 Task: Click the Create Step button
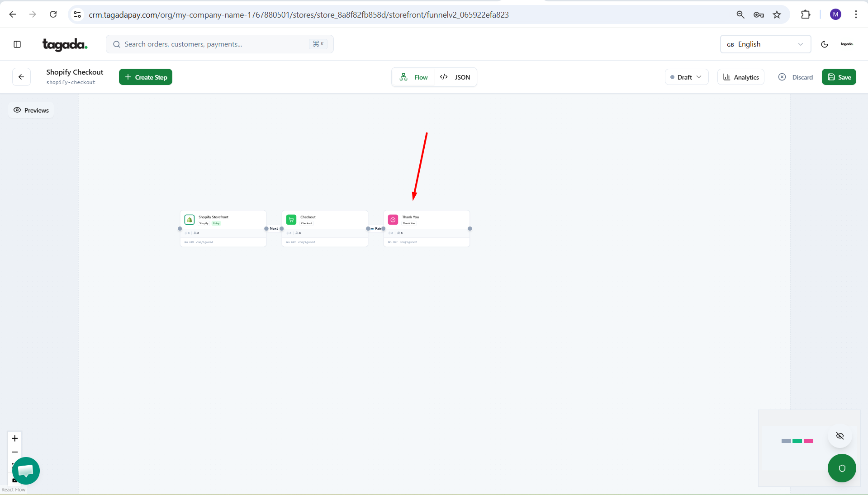point(146,77)
